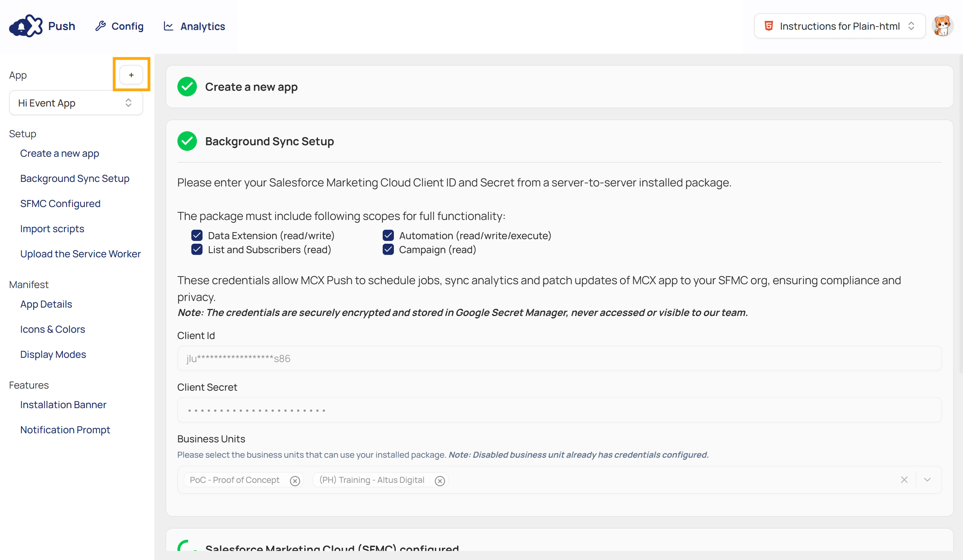Remove PoC - Proof of Concept unit
The height and width of the screenshot is (560, 963).
click(x=295, y=480)
